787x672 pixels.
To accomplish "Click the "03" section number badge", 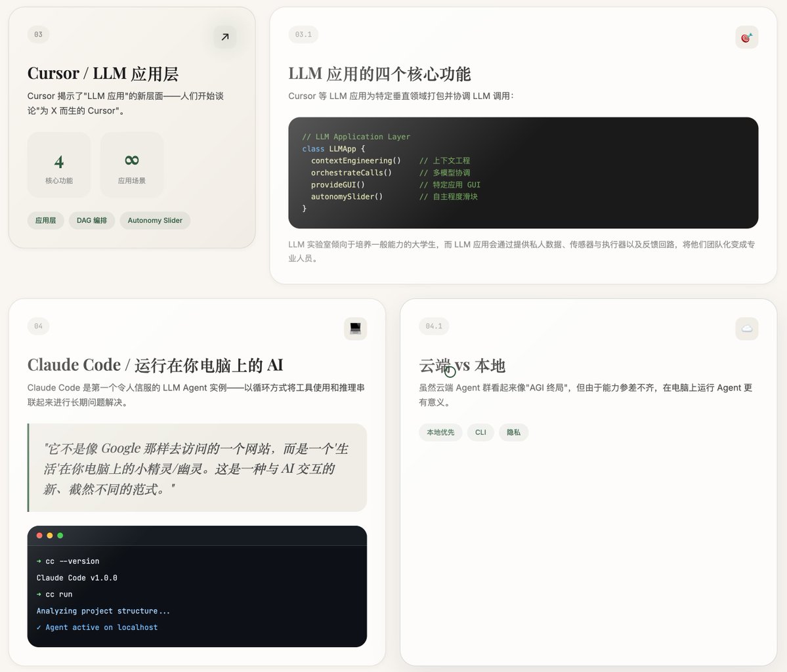I will (x=38, y=35).
